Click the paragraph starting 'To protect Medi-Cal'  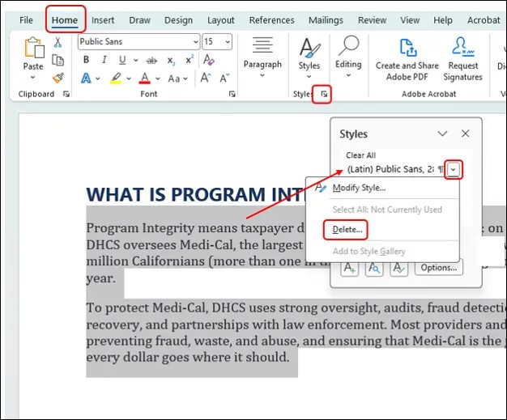[x=296, y=332]
